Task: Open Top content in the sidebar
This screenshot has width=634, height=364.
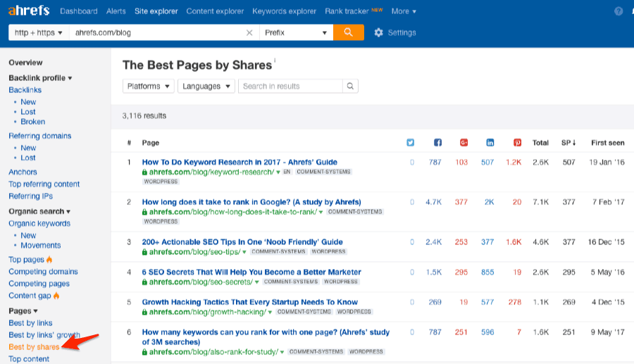Action: (29, 359)
